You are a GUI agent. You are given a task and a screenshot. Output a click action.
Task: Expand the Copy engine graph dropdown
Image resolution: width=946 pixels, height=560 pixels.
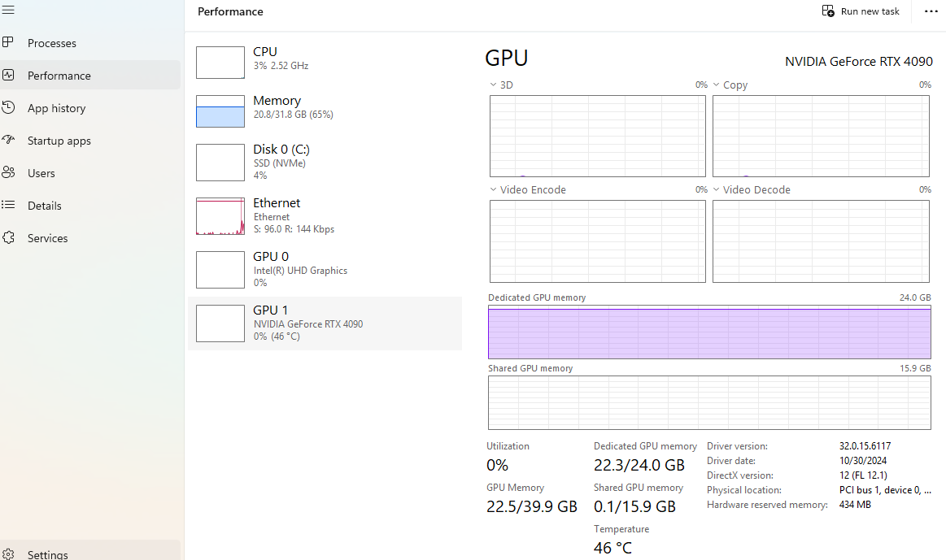(x=716, y=85)
